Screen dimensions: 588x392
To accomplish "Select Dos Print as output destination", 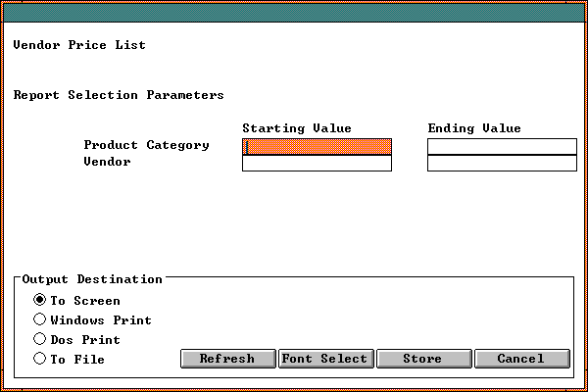I will click(40, 339).
